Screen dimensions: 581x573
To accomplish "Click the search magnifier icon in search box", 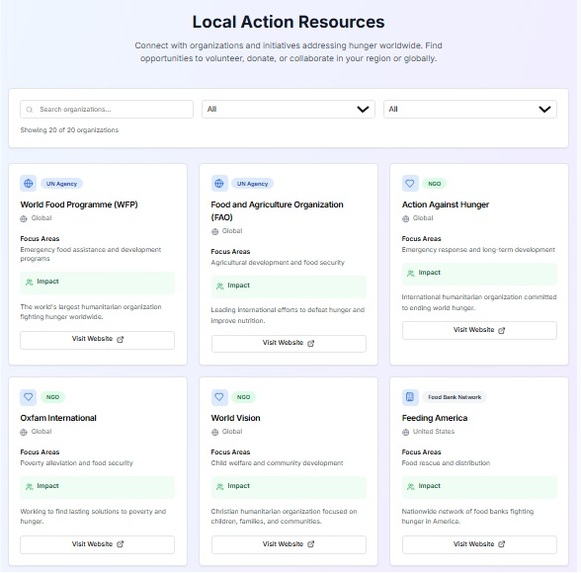I will [x=29, y=110].
